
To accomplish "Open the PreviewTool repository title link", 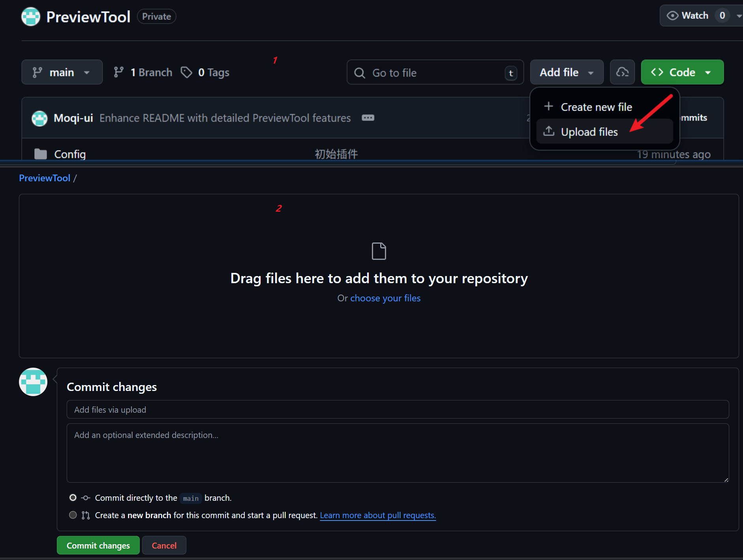I will tap(88, 17).
